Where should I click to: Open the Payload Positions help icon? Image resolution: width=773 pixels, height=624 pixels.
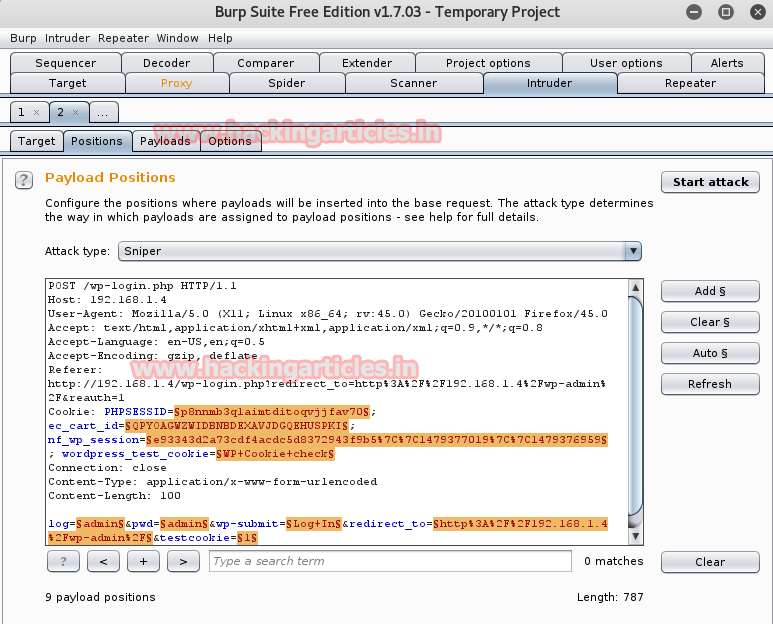coord(24,180)
